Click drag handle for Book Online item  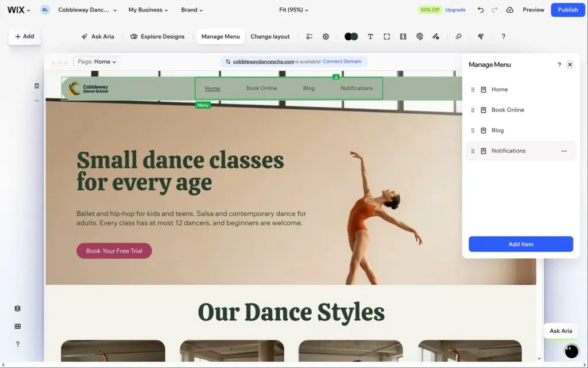[473, 110]
